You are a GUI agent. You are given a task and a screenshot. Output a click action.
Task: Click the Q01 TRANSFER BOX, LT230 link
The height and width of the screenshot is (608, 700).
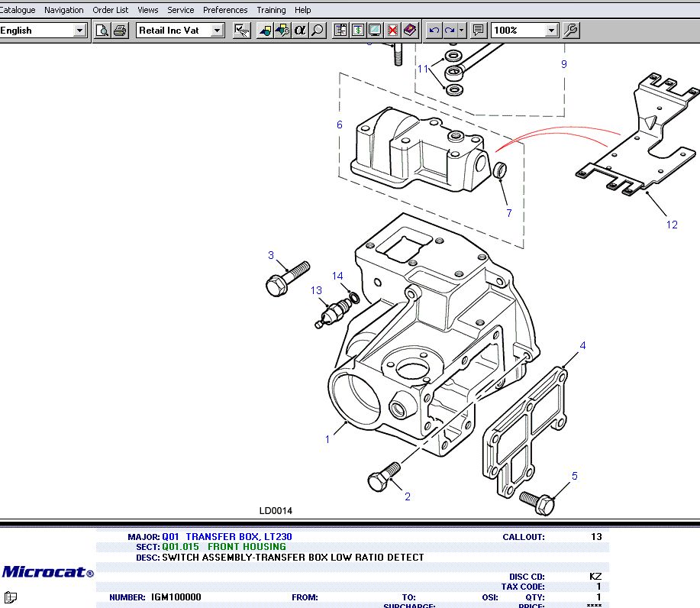pos(227,537)
